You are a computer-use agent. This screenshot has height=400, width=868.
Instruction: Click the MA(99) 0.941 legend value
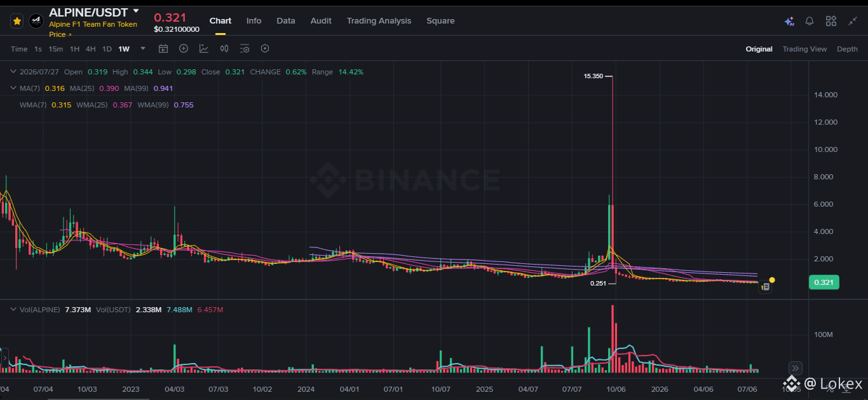163,88
